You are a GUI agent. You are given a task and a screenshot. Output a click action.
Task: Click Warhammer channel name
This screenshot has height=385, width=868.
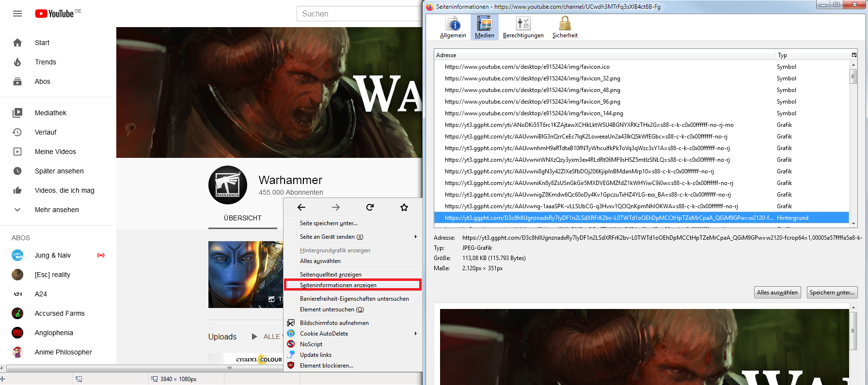point(290,180)
